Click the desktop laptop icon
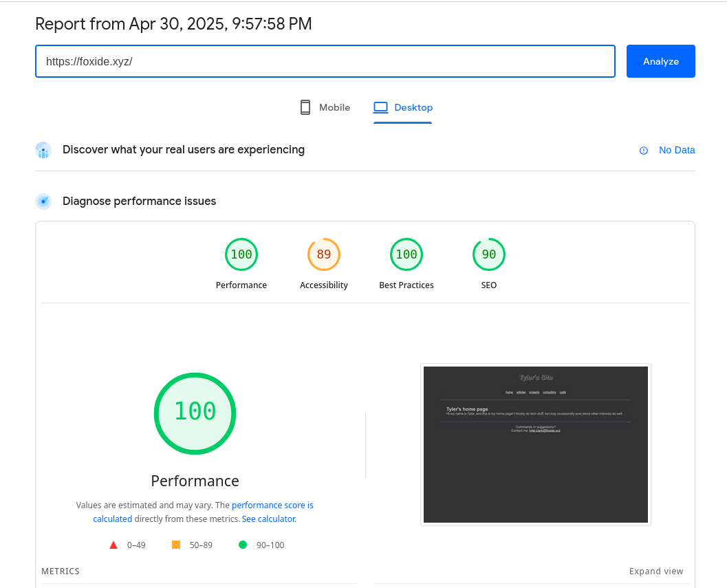The width and height of the screenshot is (727, 588). (380, 107)
